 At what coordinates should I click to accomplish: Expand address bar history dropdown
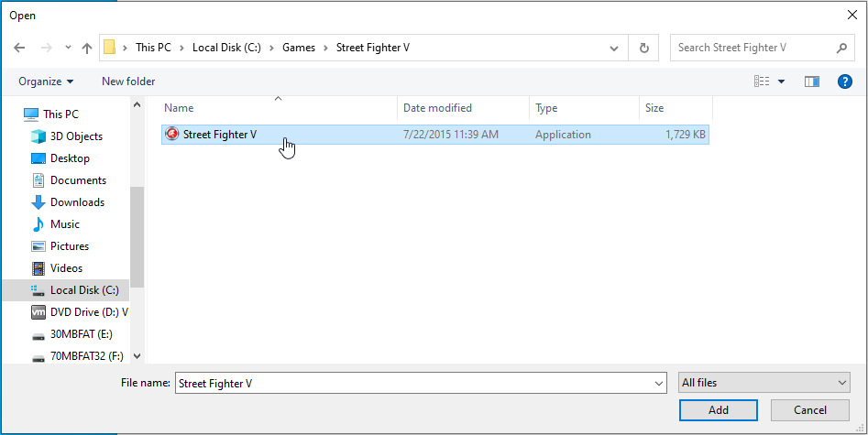(x=614, y=49)
